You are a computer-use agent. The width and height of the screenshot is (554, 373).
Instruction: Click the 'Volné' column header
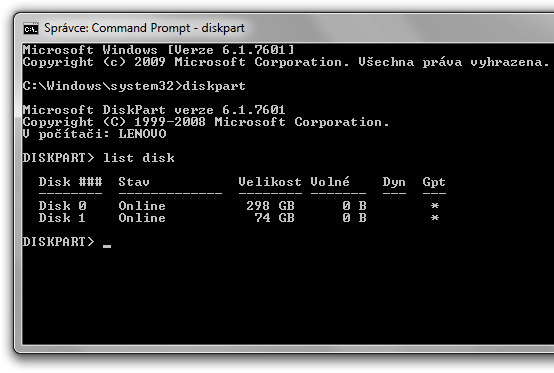coord(330,182)
